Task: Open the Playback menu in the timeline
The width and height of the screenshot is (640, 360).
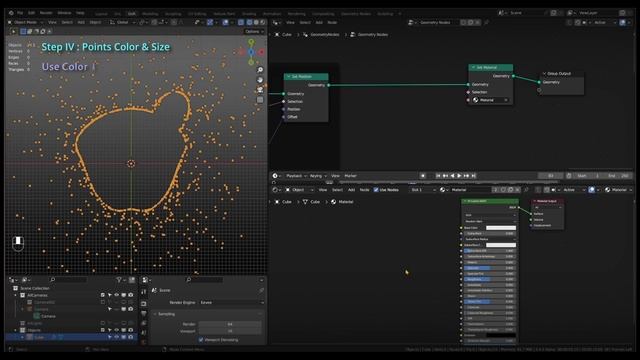Action: coord(296,176)
